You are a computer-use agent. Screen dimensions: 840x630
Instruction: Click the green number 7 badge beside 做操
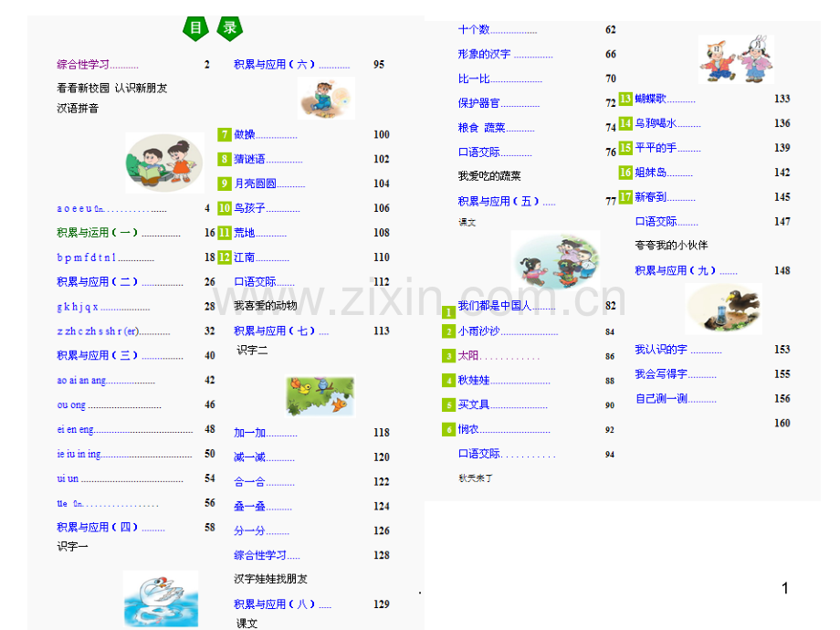tap(226, 134)
